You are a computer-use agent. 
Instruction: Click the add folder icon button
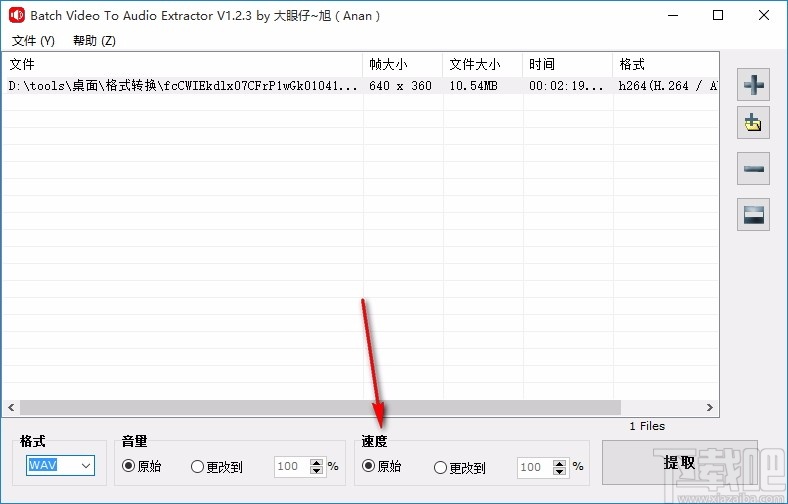pyautogui.click(x=753, y=123)
